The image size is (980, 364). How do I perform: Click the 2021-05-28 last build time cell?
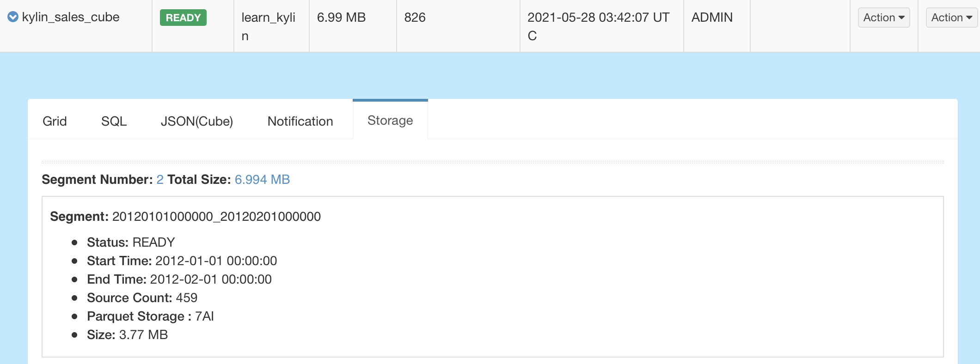pyautogui.click(x=598, y=26)
